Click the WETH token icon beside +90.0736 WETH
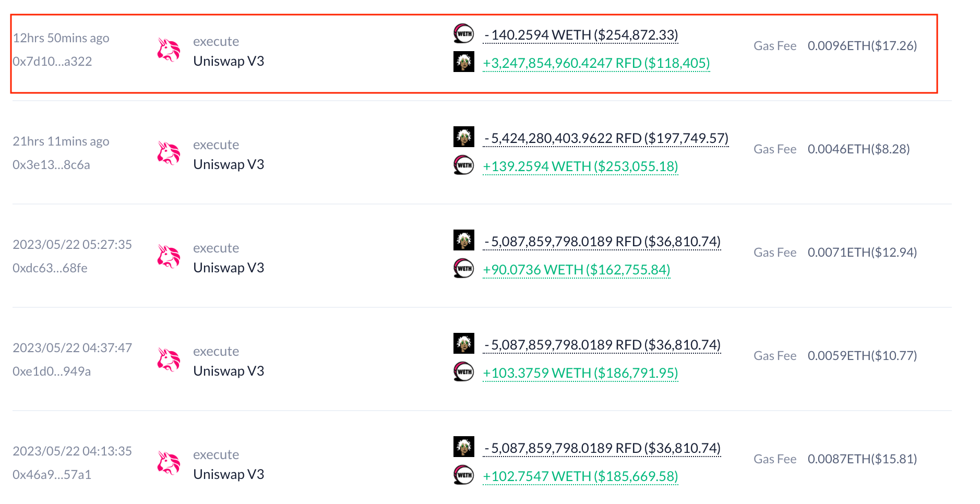980x504 pixels. pos(463,269)
